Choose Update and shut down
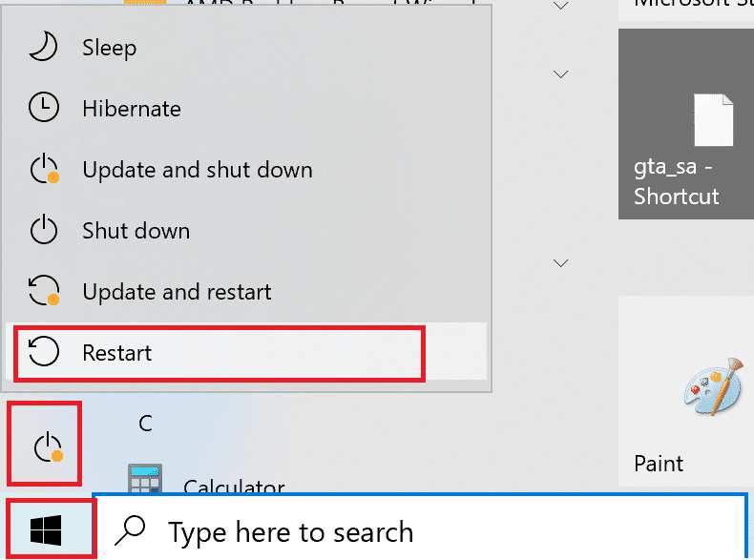Image resolution: width=754 pixels, height=560 pixels. coord(197,170)
